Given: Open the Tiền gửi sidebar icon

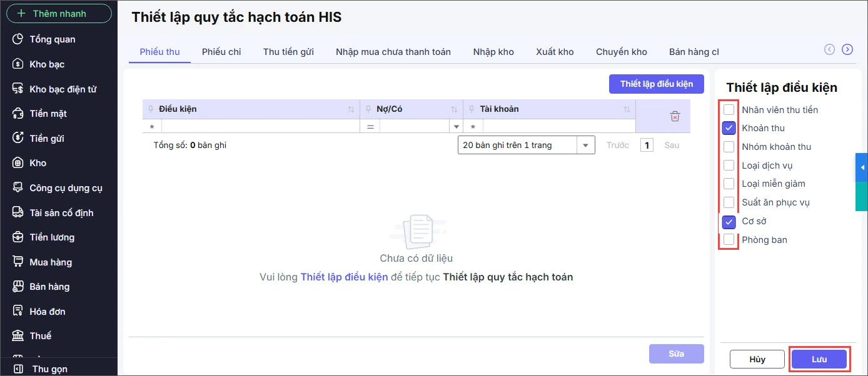Looking at the screenshot, I should (18, 139).
